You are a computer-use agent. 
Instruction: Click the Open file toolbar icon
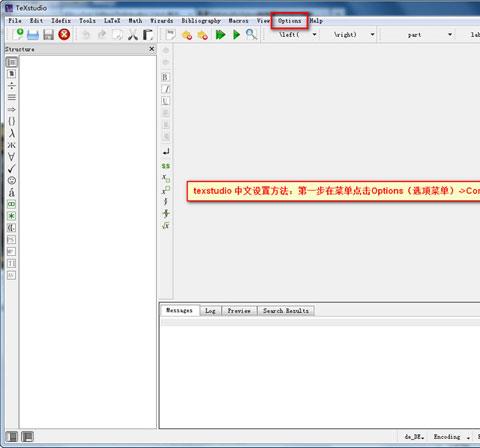coord(33,35)
